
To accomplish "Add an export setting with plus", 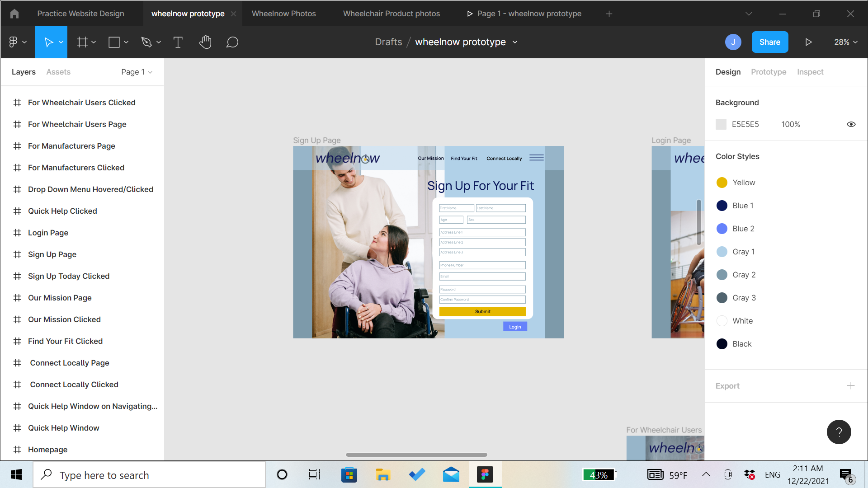I will 851,385.
